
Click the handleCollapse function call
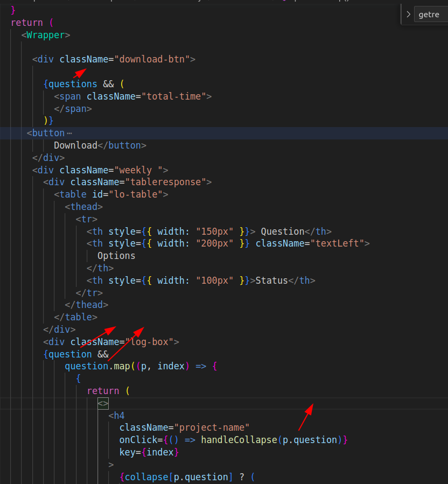pyautogui.click(x=239, y=440)
